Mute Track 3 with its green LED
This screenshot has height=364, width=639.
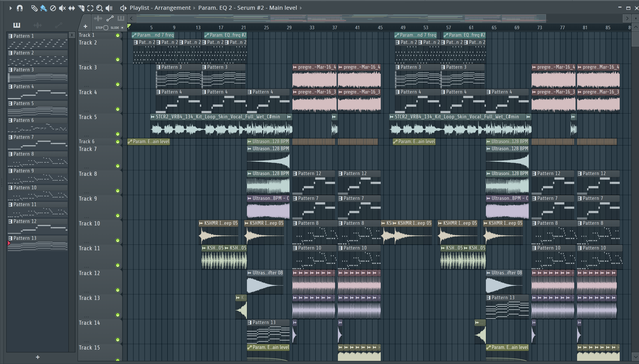(118, 84)
